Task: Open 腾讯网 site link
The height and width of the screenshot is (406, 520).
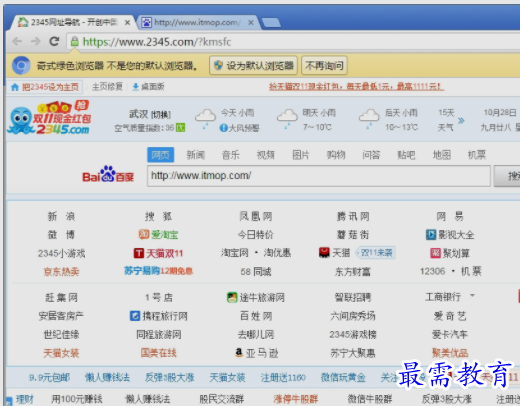Action: [353, 217]
